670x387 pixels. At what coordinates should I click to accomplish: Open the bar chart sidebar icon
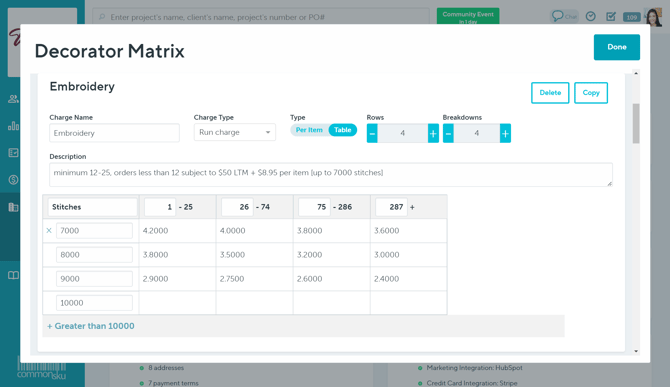pyautogui.click(x=13, y=126)
